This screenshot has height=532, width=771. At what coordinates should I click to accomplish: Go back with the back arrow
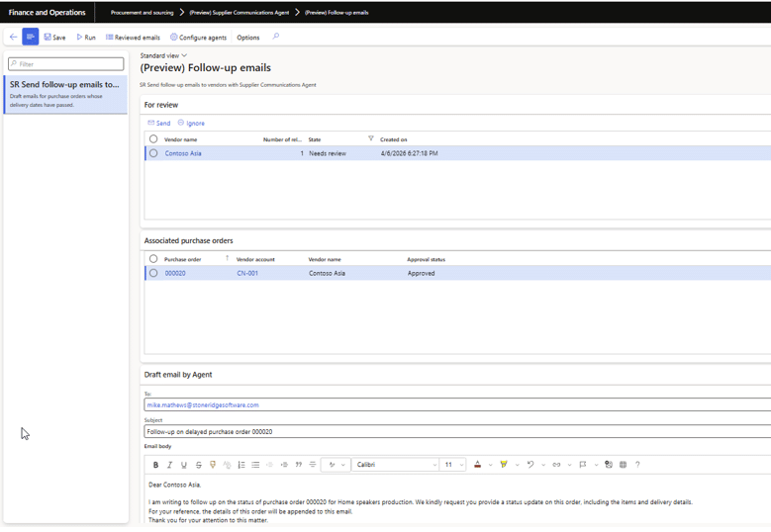[x=13, y=37]
